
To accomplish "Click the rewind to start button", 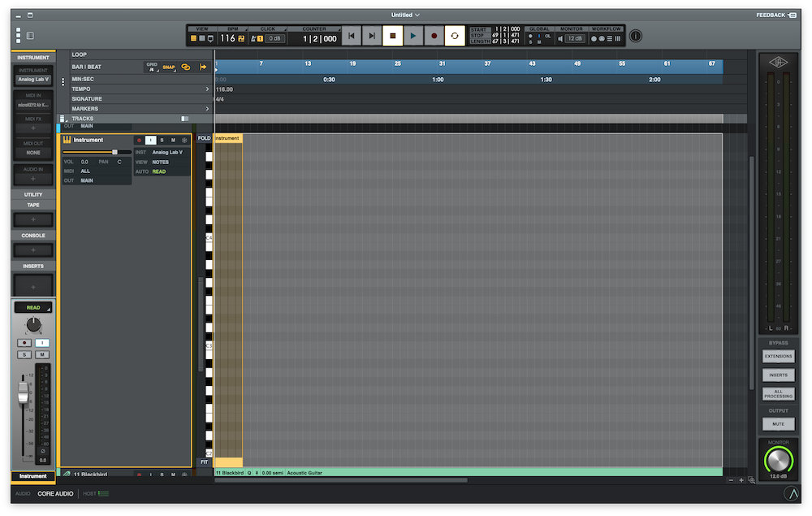I will [351, 36].
